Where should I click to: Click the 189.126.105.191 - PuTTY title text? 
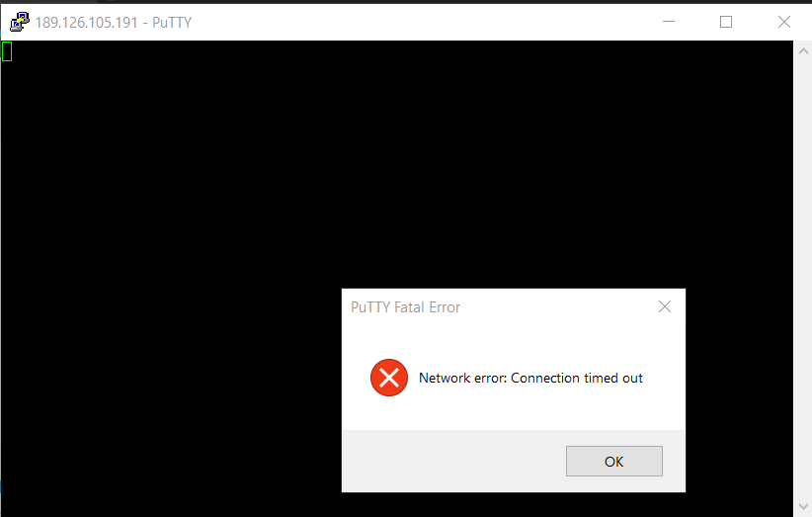tap(114, 23)
